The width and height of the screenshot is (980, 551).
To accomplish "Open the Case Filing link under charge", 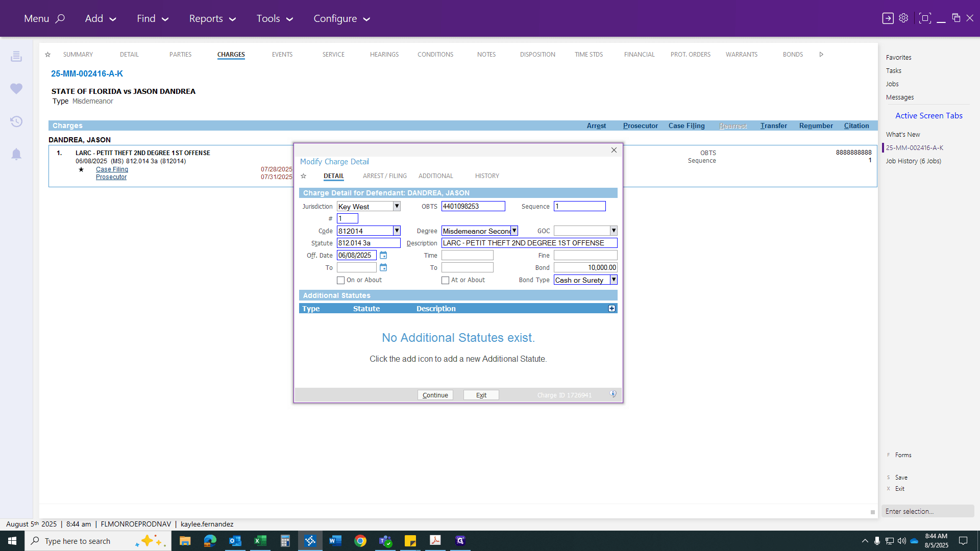I will (112, 169).
